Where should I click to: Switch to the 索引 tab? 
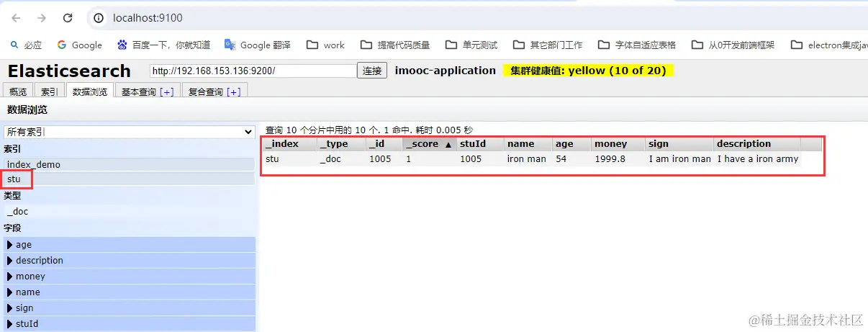point(50,91)
